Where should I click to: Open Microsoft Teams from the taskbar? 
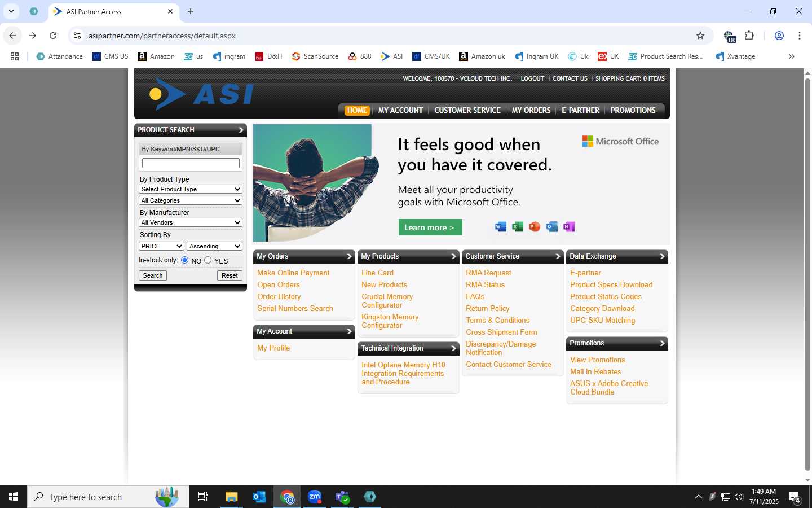tap(342, 497)
